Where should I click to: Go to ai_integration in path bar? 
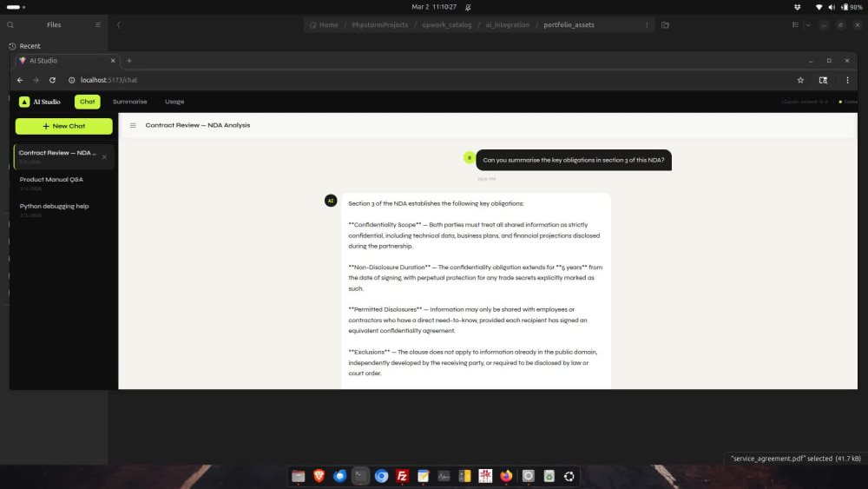[508, 25]
